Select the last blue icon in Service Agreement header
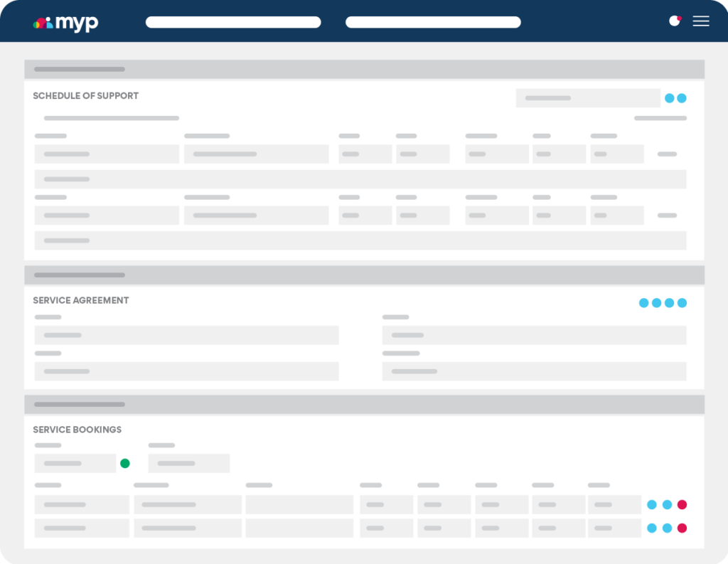Viewport: 728px width, 564px height. pyautogui.click(x=681, y=302)
